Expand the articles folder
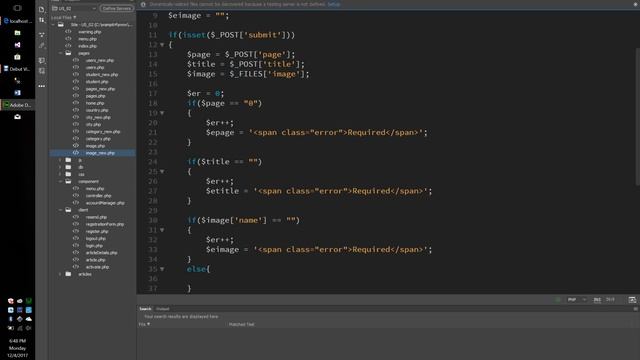 click(x=60, y=274)
